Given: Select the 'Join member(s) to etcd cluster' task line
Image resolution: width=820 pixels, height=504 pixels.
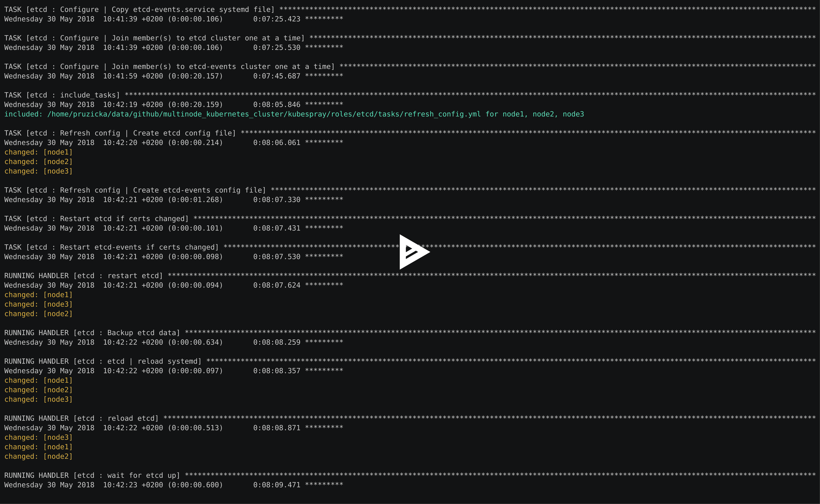Looking at the screenshot, I should pyautogui.click(x=410, y=38).
